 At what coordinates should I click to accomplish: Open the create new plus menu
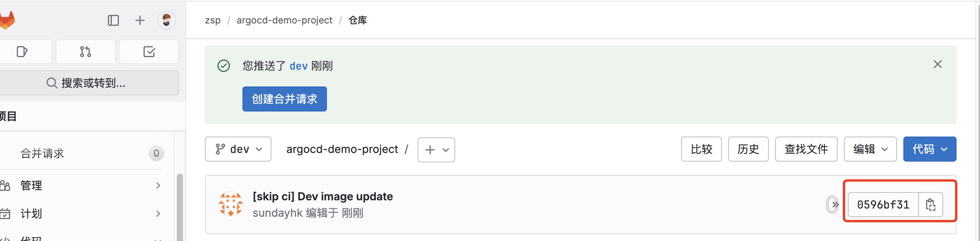(140, 20)
